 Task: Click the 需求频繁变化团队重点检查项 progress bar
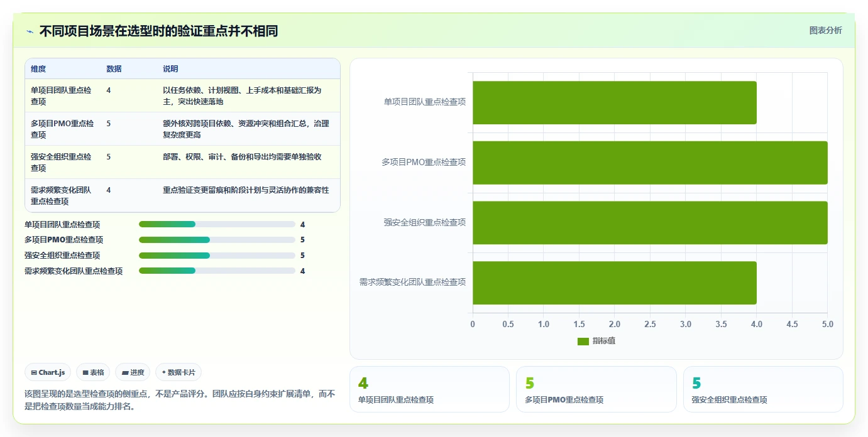pyautogui.click(x=217, y=271)
